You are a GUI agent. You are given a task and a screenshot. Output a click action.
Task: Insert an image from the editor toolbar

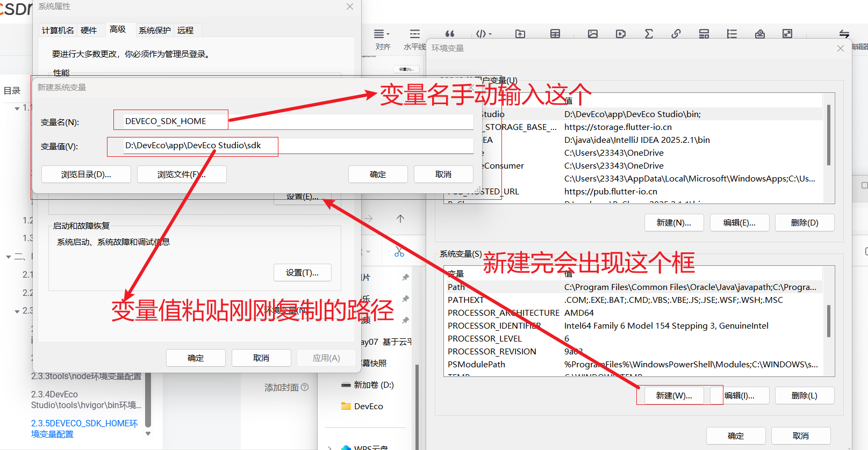coord(593,34)
